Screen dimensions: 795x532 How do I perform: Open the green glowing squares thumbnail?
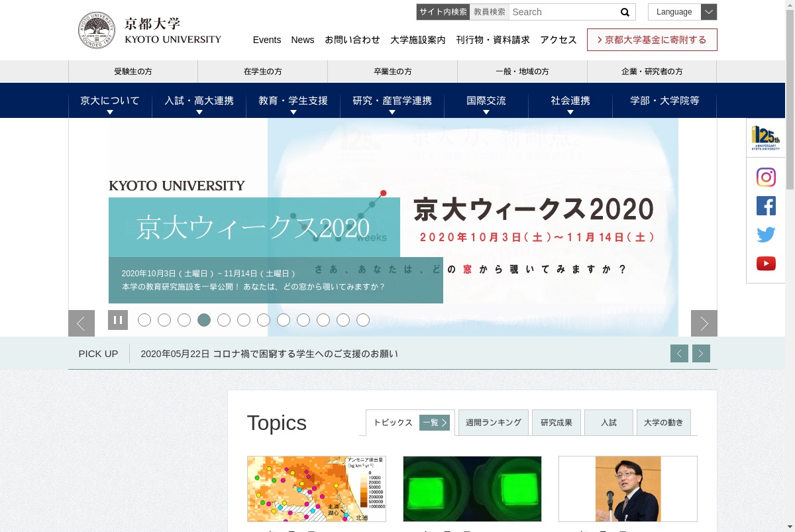472,489
